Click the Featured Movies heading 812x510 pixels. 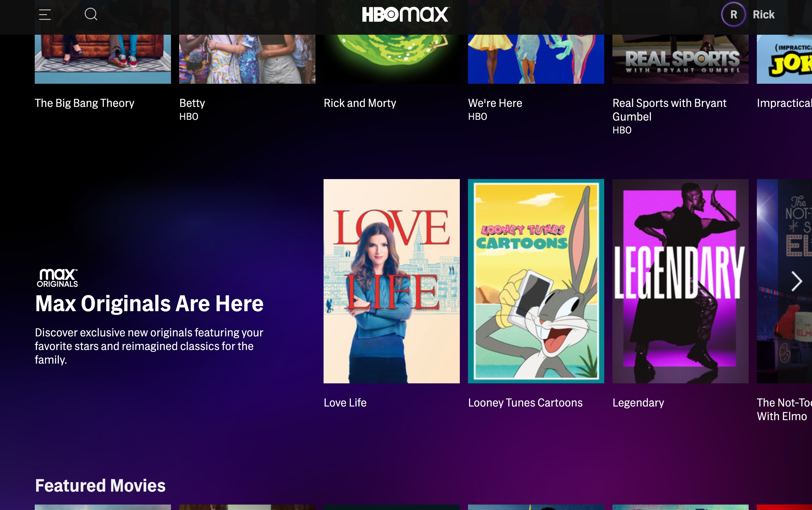[x=100, y=485]
